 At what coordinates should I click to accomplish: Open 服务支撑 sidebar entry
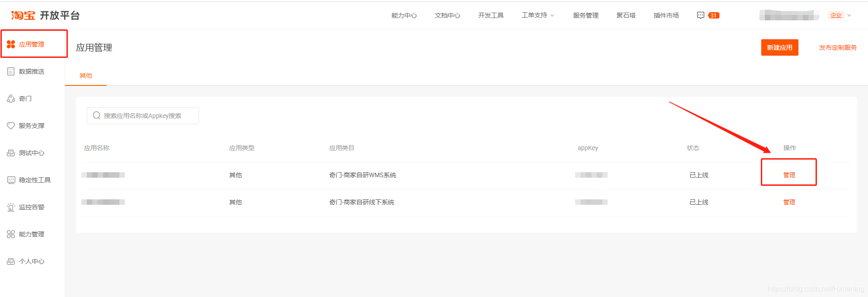tap(32, 126)
